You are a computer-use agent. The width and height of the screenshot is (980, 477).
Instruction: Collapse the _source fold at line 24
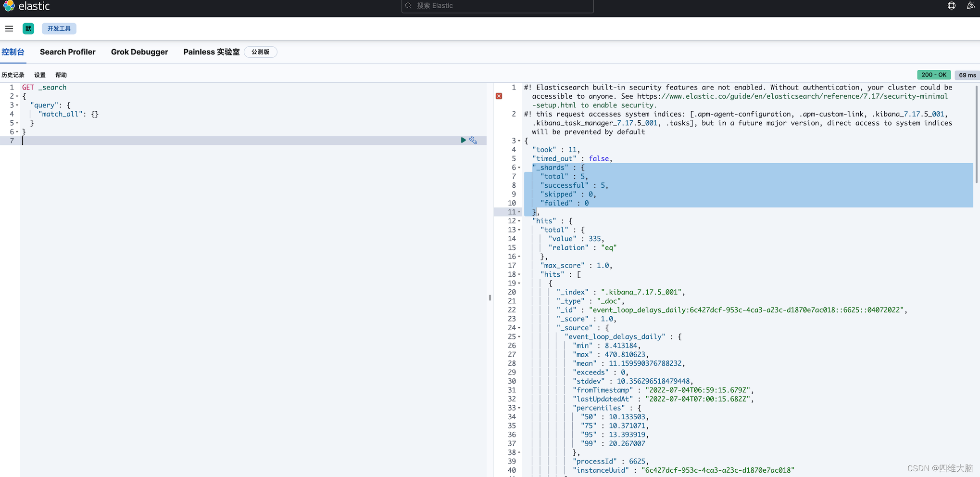coord(519,328)
